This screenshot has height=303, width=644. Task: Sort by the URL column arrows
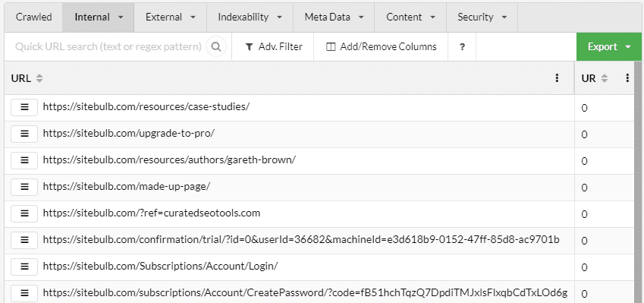click(x=39, y=78)
